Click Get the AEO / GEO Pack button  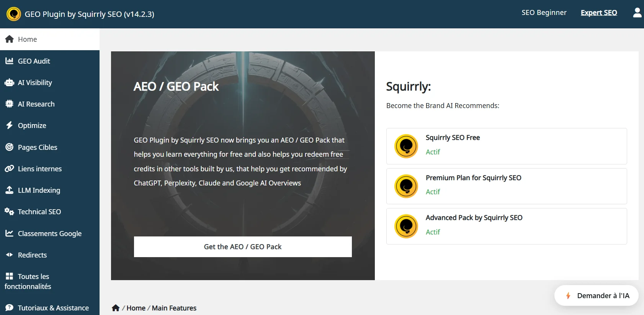[243, 247]
